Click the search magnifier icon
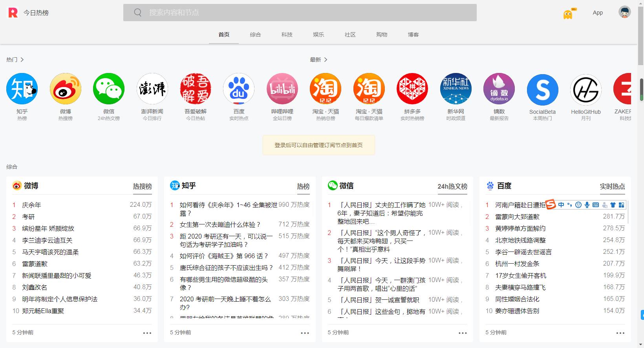 (137, 13)
